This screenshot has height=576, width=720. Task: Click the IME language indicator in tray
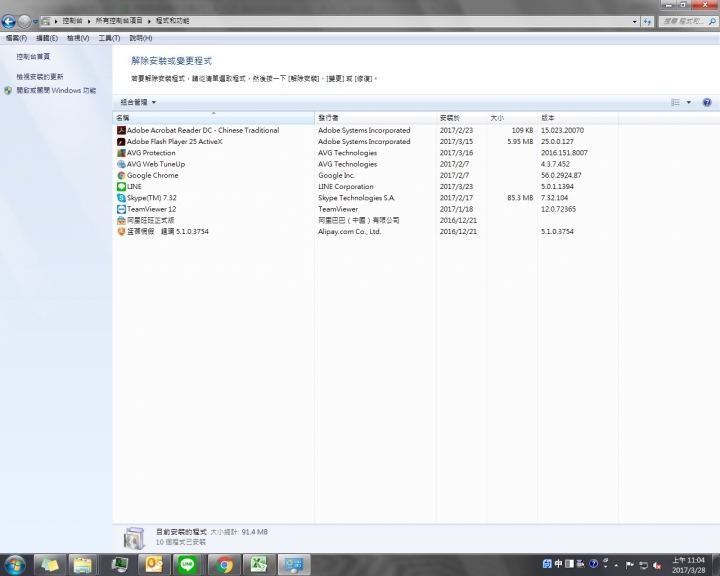coord(558,564)
